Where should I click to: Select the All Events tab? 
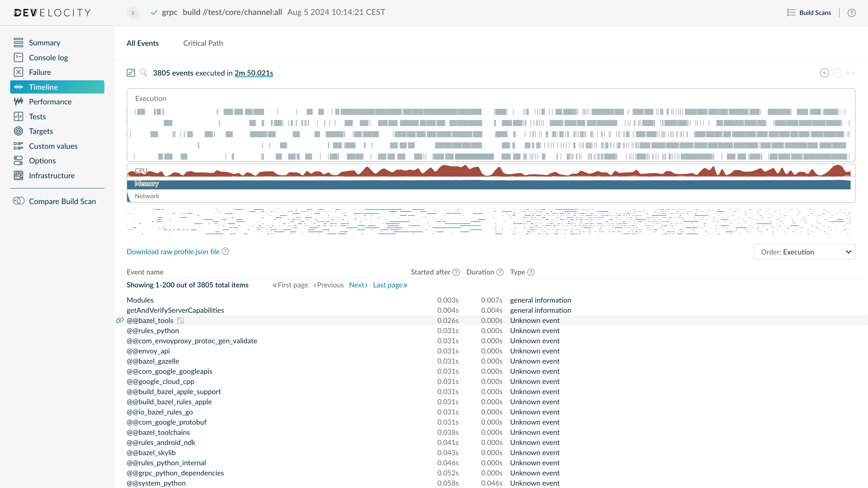[142, 43]
